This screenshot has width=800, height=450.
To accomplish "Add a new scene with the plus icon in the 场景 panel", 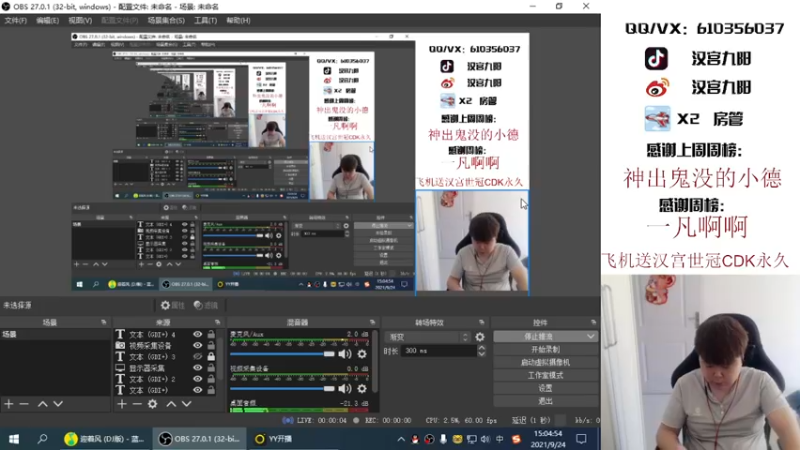I will point(9,404).
